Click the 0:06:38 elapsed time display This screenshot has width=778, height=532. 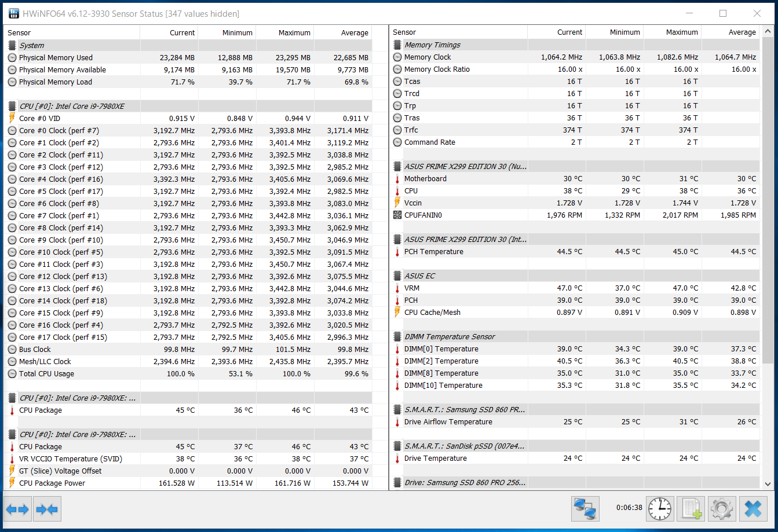click(629, 508)
